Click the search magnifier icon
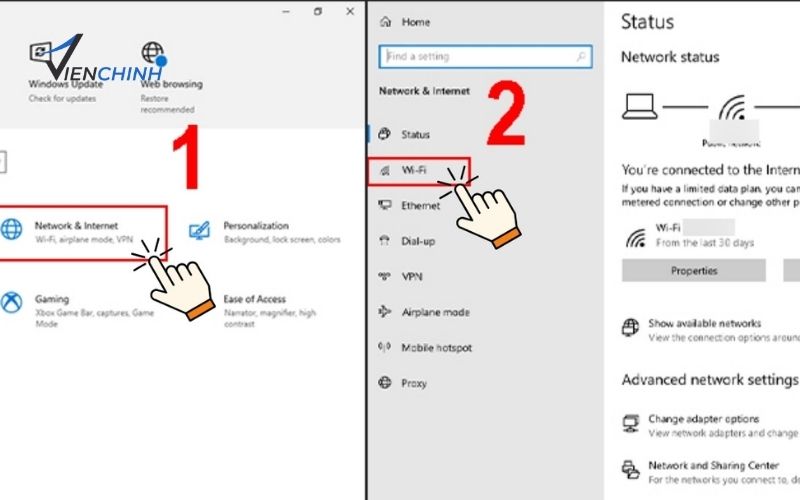The width and height of the screenshot is (800, 500). click(581, 57)
